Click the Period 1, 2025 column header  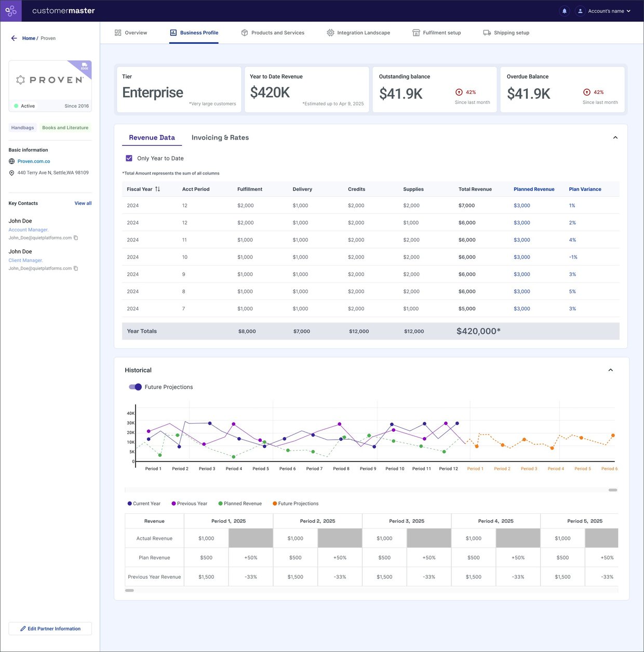pyautogui.click(x=229, y=521)
